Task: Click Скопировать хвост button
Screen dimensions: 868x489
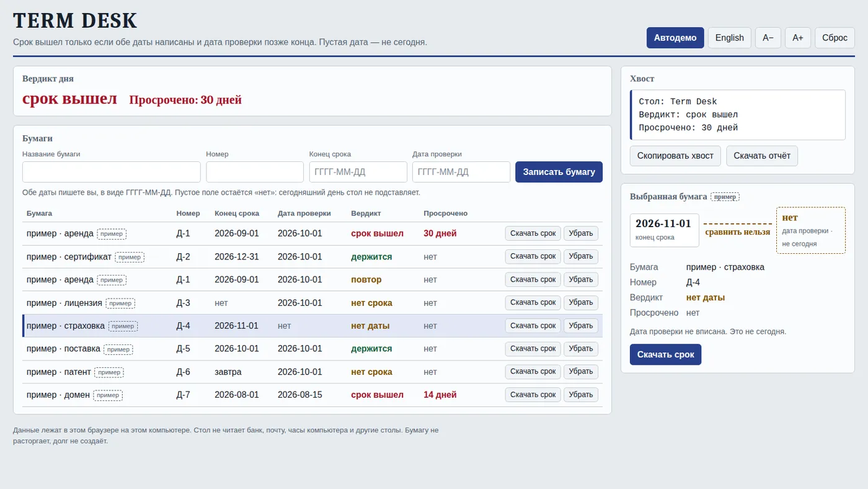Action: (675, 156)
